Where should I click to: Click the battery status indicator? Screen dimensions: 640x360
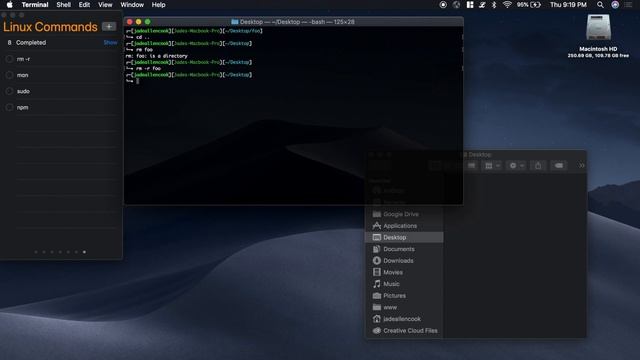[x=529, y=5]
